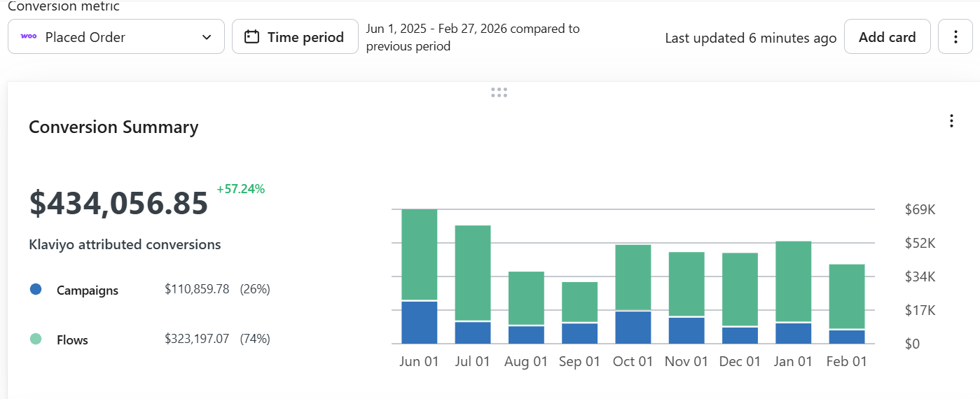This screenshot has width=980, height=399.
Task: Click the Add card button
Action: coord(887,37)
